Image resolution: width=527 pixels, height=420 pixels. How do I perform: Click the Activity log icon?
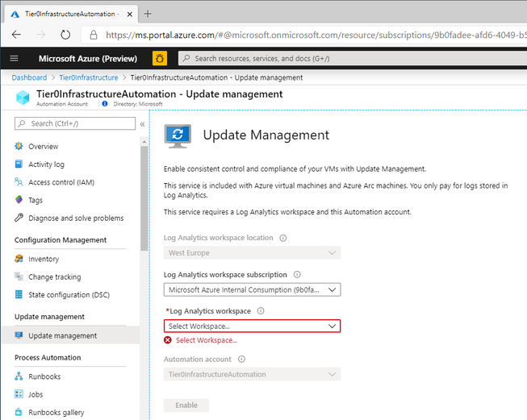tap(19, 164)
